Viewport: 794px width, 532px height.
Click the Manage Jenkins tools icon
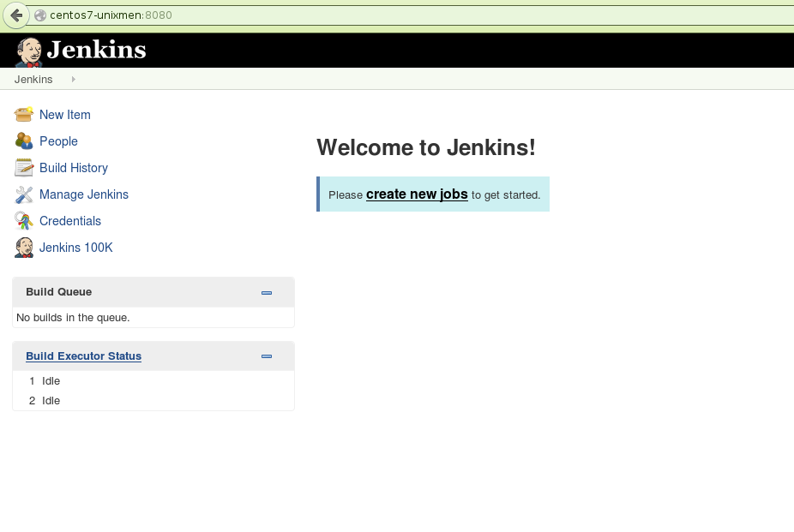24,194
